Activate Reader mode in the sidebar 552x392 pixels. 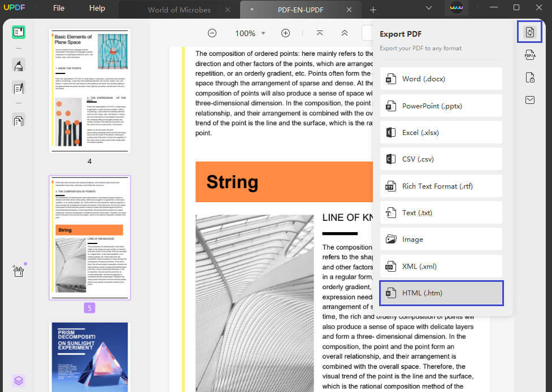click(x=19, y=32)
